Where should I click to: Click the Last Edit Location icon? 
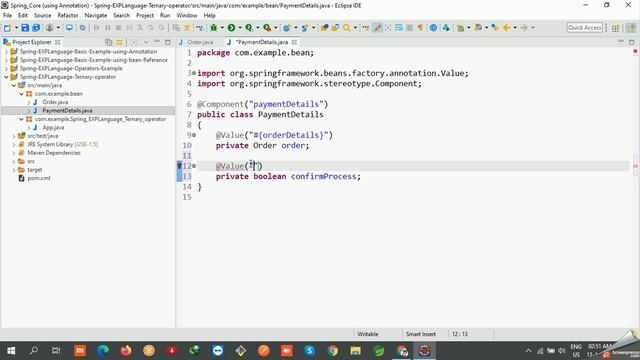[495, 28]
